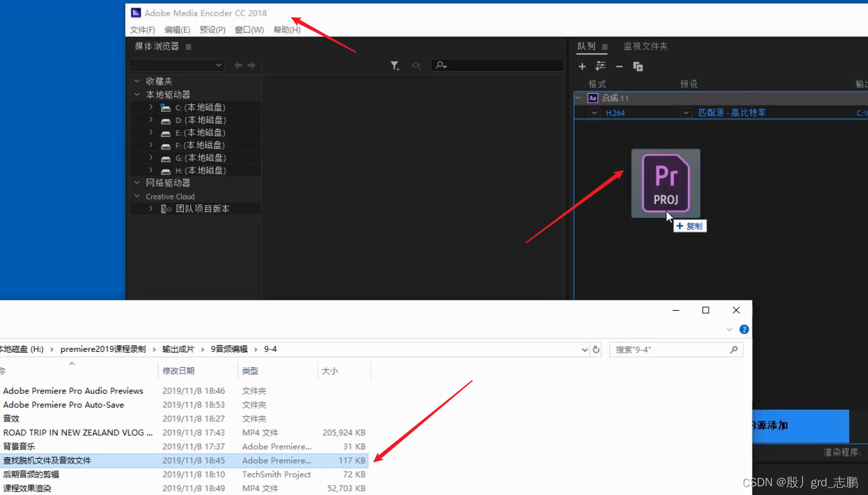This screenshot has height=495, width=868.
Task: Collapse the 网络驱动器 network drives section
Action: coord(137,182)
